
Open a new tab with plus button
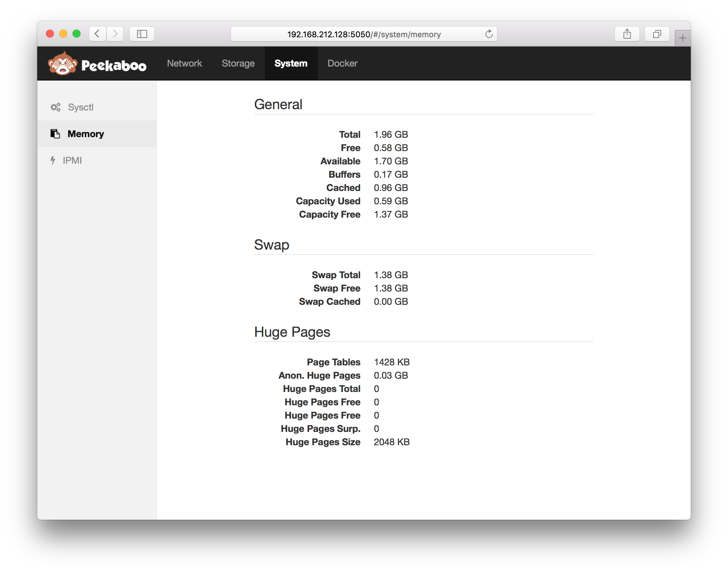682,38
